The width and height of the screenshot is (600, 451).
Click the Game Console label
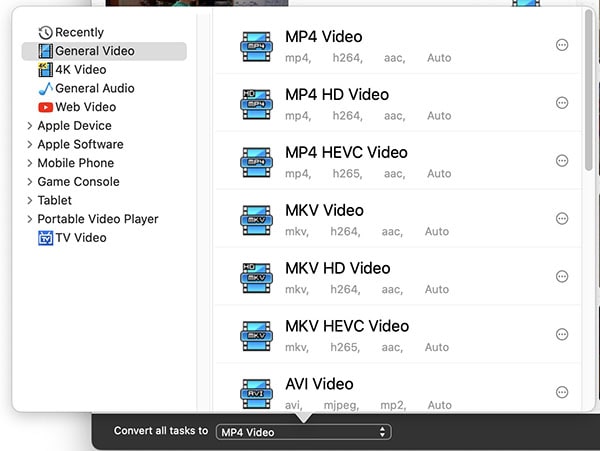[x=78, y=182]
